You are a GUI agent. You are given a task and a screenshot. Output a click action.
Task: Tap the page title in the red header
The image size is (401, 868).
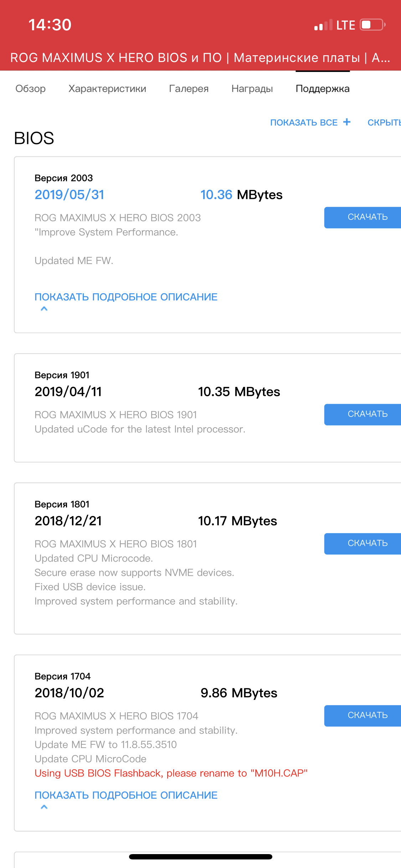click(x=200, y=58)
